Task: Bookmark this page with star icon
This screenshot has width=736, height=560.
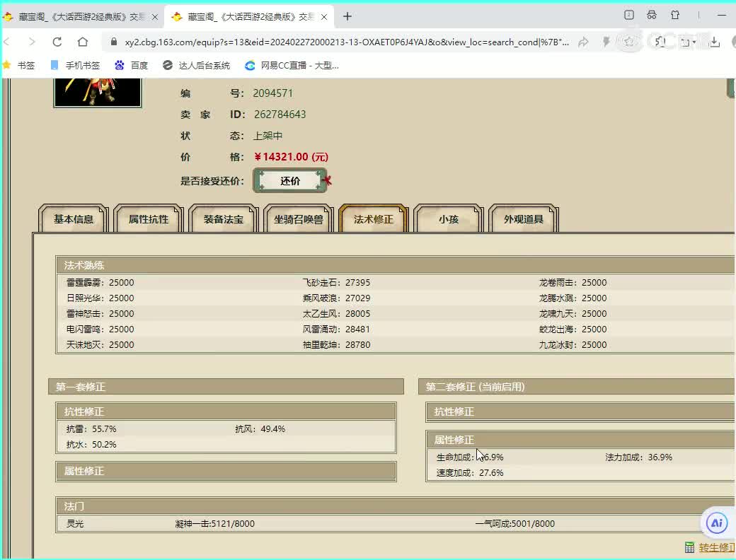Action: click(x=629, y=42)
